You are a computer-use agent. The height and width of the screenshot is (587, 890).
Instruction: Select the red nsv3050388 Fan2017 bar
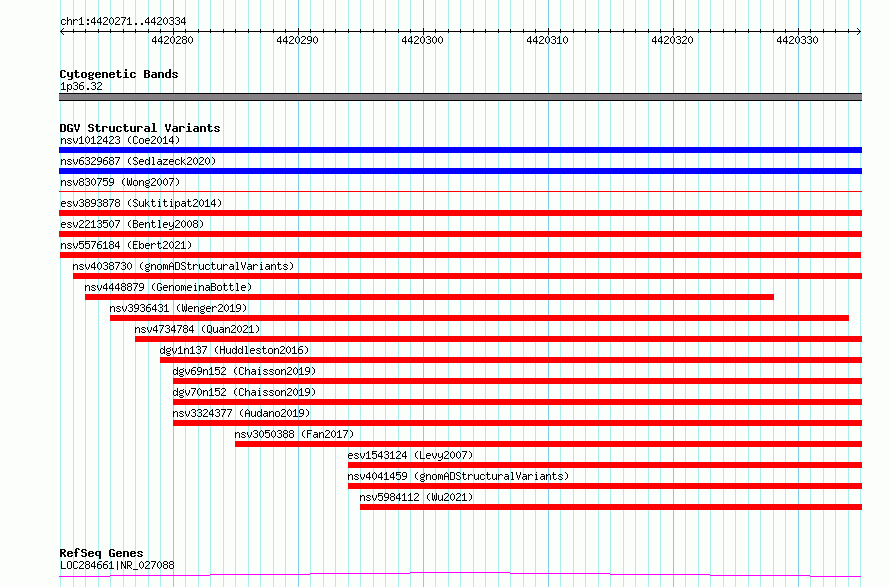pos(548,444)
